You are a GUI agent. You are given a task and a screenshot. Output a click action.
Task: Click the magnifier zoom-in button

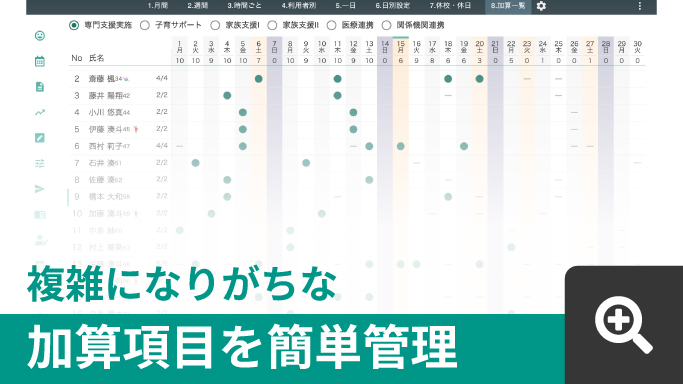tap(624, 325)
